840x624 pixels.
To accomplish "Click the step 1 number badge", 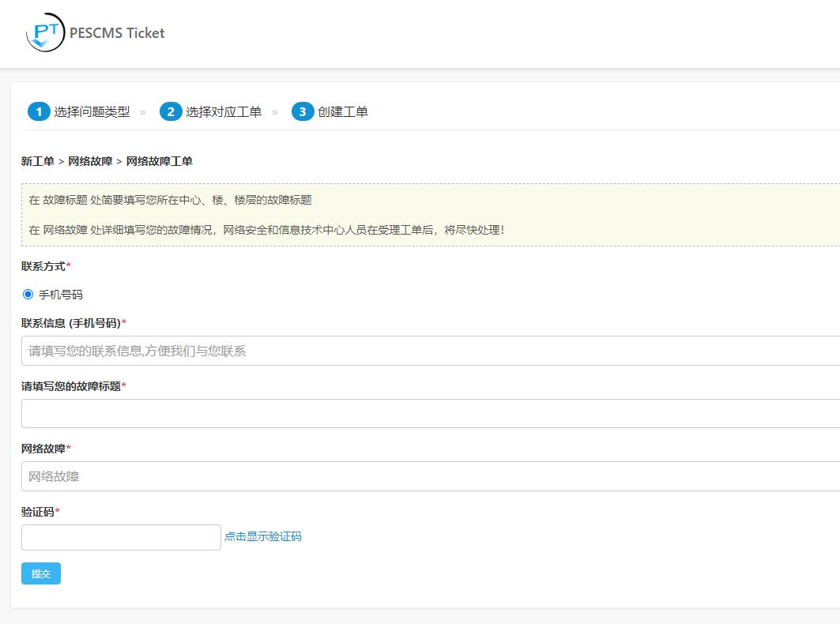I will pos(38,112).
